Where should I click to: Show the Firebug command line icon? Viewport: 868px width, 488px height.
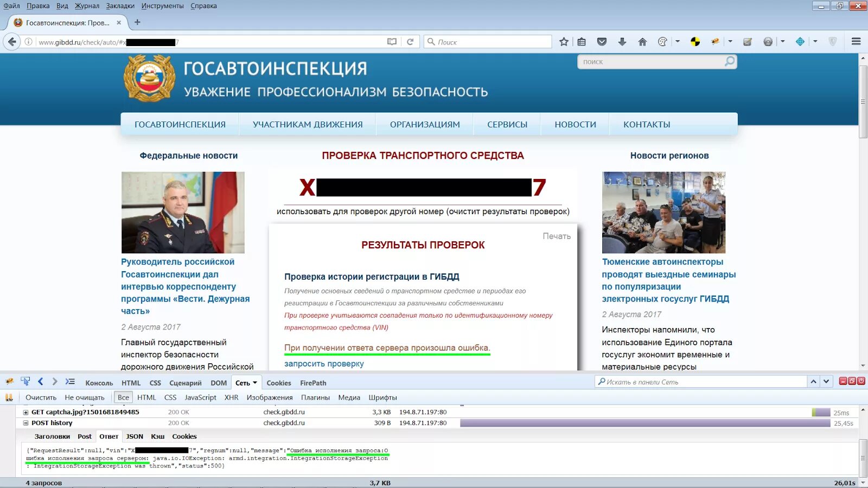(70, 382)
